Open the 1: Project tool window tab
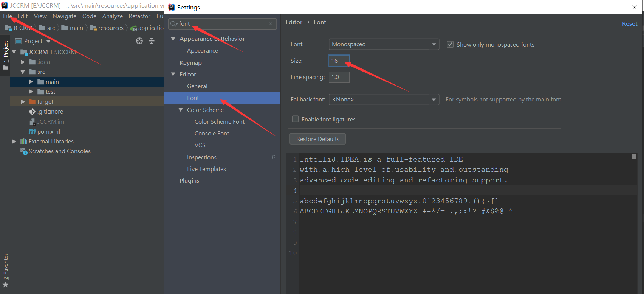 coord(5,55)
